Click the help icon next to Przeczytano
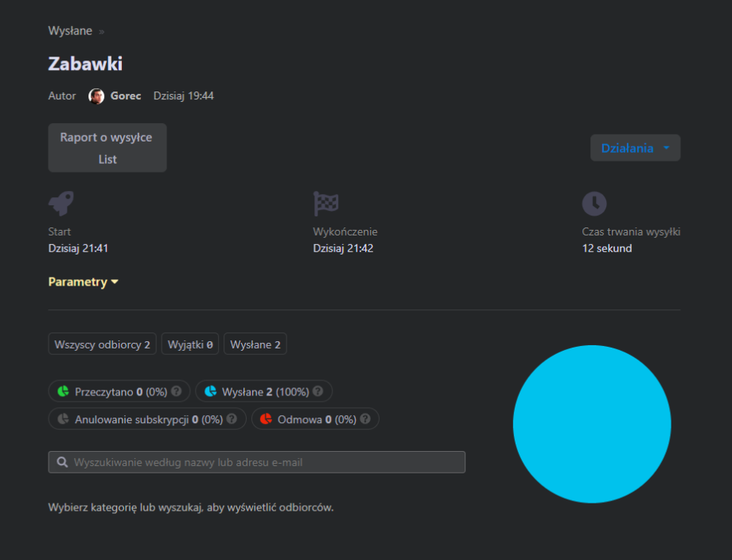 pyautogui.click(x=177, y=391)
